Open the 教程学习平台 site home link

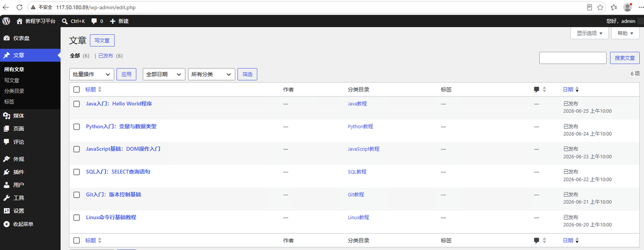point(36,21)
